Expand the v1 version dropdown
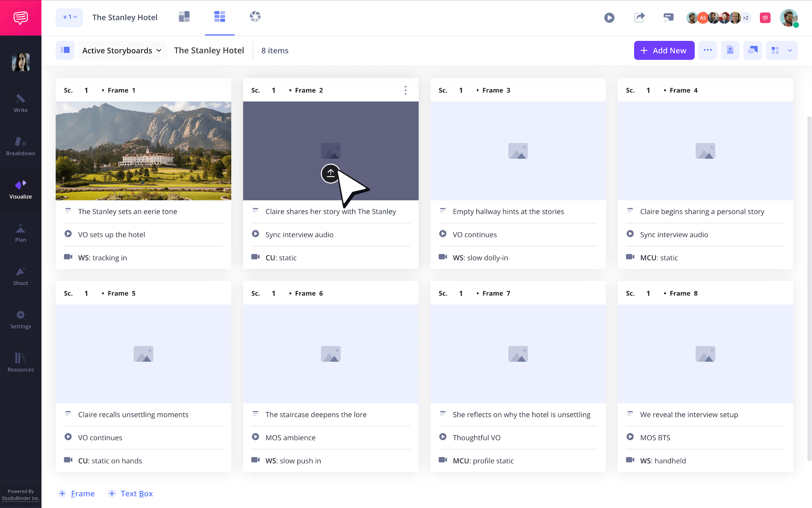Image resolution: width=812 pixels, height=508 pixels. pyautogui.click(x=69, y=17)
